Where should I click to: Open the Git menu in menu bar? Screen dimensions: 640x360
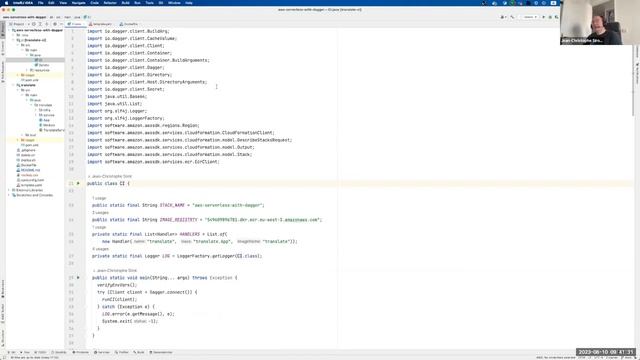coord(161,3)
